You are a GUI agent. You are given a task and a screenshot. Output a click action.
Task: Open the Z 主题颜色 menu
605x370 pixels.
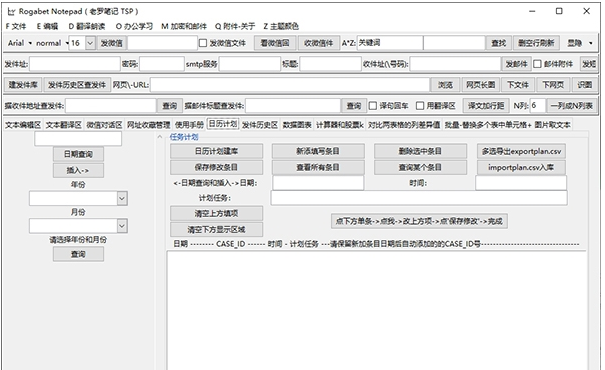click(x=281, y=26)
